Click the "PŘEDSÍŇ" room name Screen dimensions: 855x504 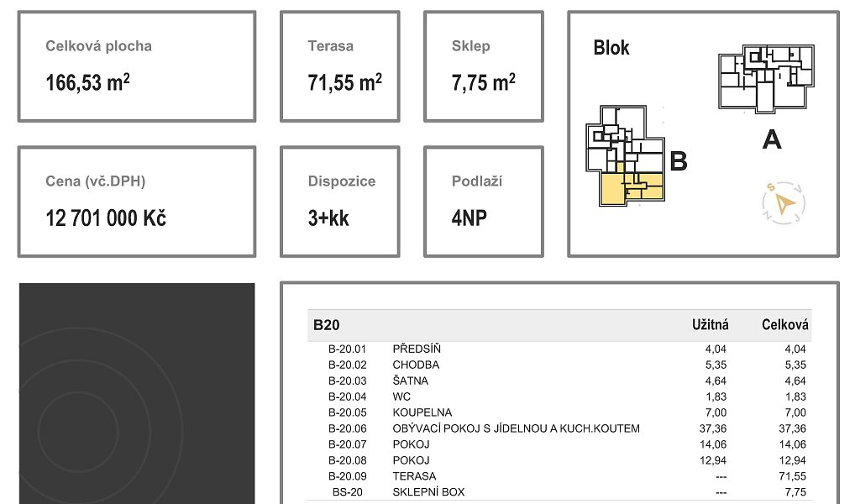click(x=417, y=349)
